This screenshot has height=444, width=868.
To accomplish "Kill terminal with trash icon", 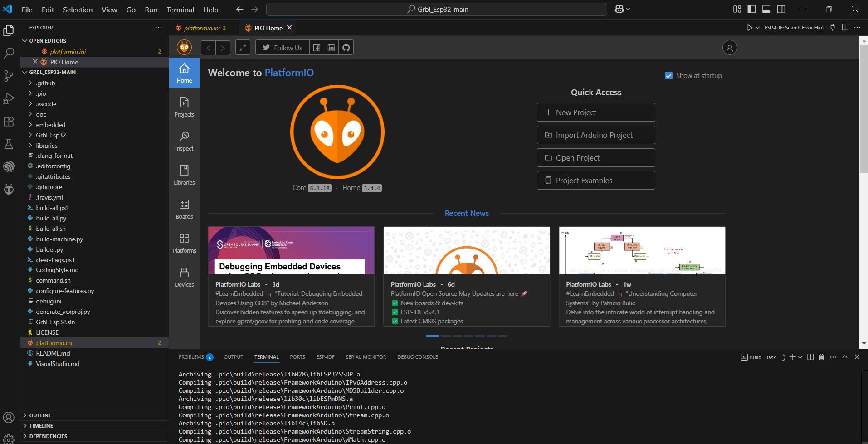I will point(821,357).
